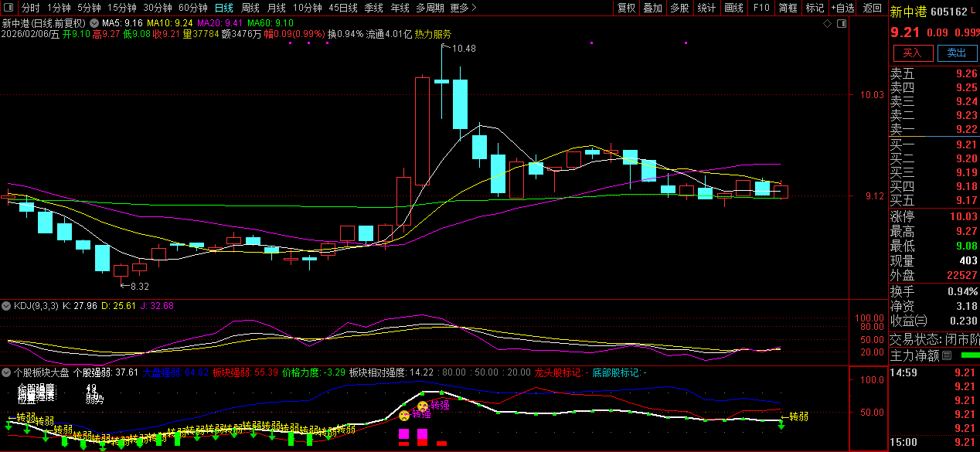This screenshot has width=980, height=452.
Task: Open the 画线 drawing tools
Action: click(733, 8)
